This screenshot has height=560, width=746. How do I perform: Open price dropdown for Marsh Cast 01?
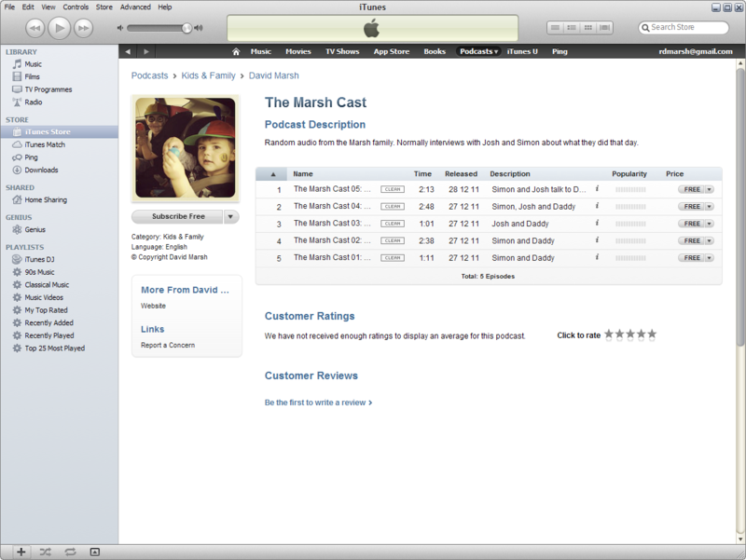pos(710,258)
